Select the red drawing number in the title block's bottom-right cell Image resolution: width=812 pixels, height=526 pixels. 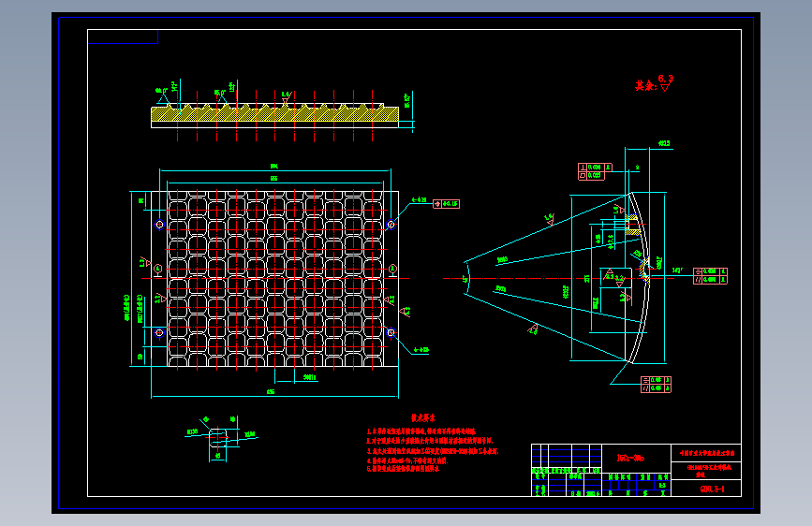pos(712,489)
